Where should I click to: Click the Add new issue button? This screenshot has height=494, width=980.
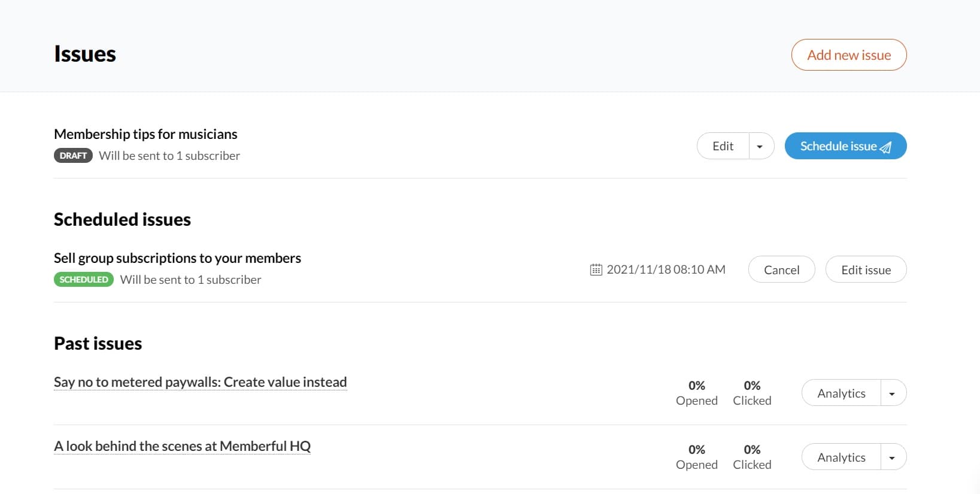point(848,55)
